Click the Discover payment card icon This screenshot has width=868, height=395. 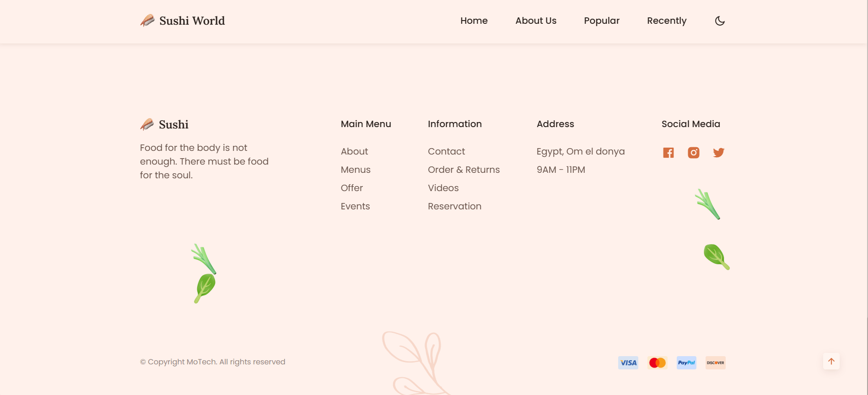coord(715,363)
